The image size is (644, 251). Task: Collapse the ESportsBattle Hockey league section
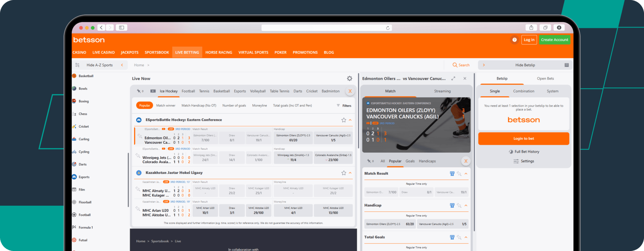point(350,120)
